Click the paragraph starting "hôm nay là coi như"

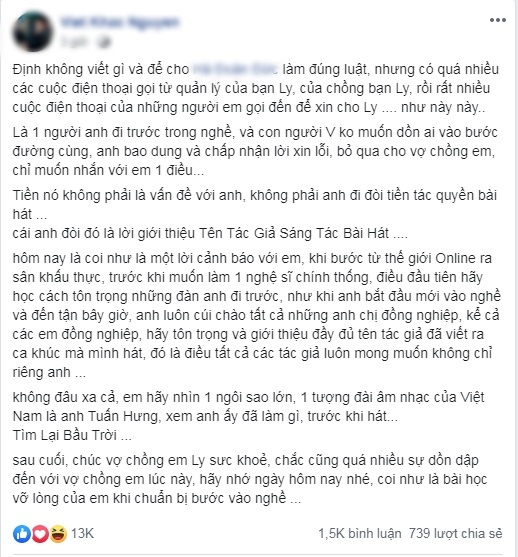(x=257, y=315)
